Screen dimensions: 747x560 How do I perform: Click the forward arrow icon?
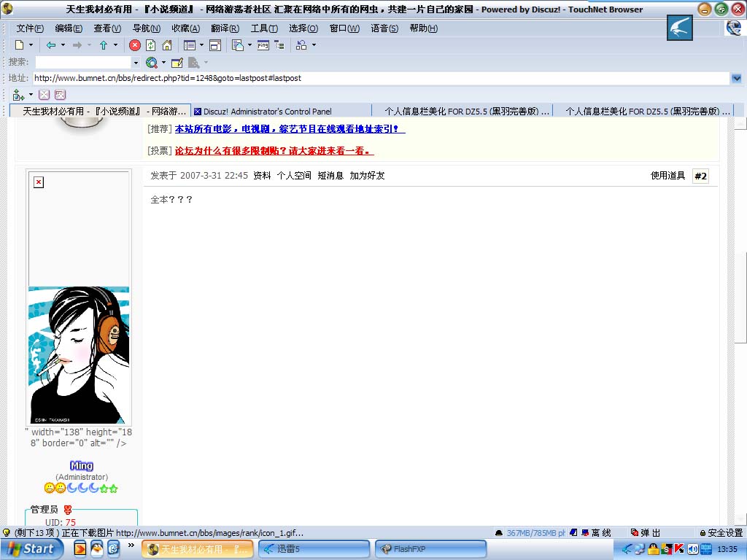(77, 45)
